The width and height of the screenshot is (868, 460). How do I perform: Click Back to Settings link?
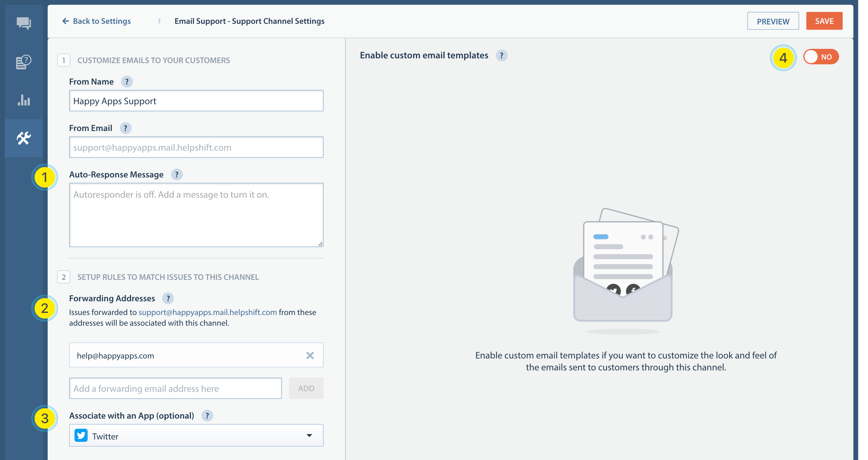[x=96, y=21]
